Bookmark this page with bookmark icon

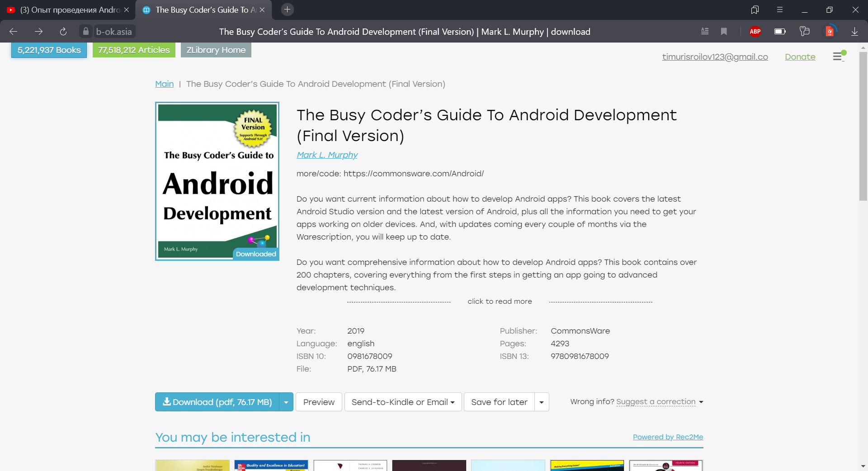724,31
